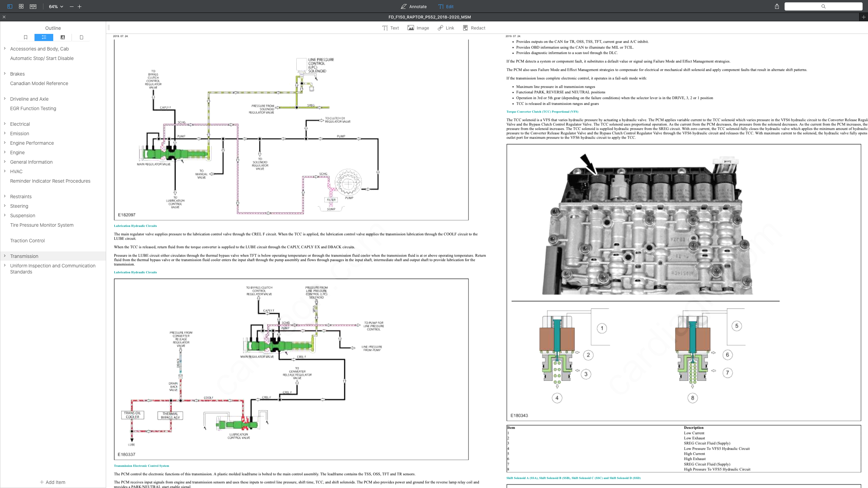Screen dimensions: 868x488
Task: Show the bookmarks sidebar tab
Action: [25, 37]
